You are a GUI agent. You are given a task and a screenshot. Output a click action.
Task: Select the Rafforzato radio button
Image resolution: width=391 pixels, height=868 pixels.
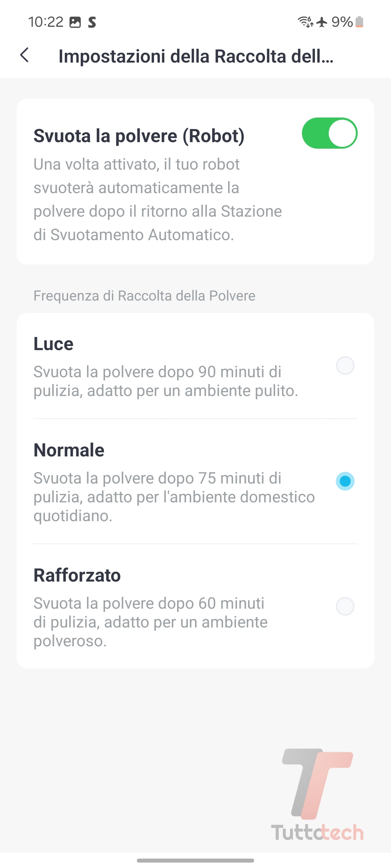point(345,607)
